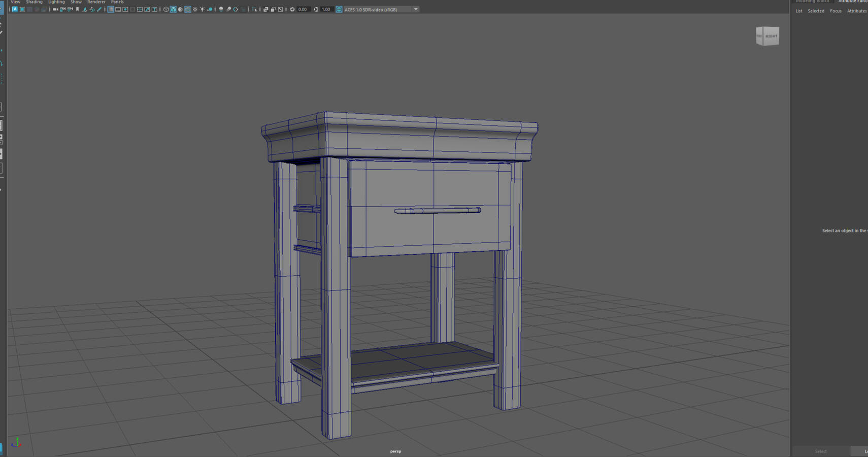Screen dimensions: 868x457
Task: Open the Renderer panel menu
Action: click(x=96, y=2)
